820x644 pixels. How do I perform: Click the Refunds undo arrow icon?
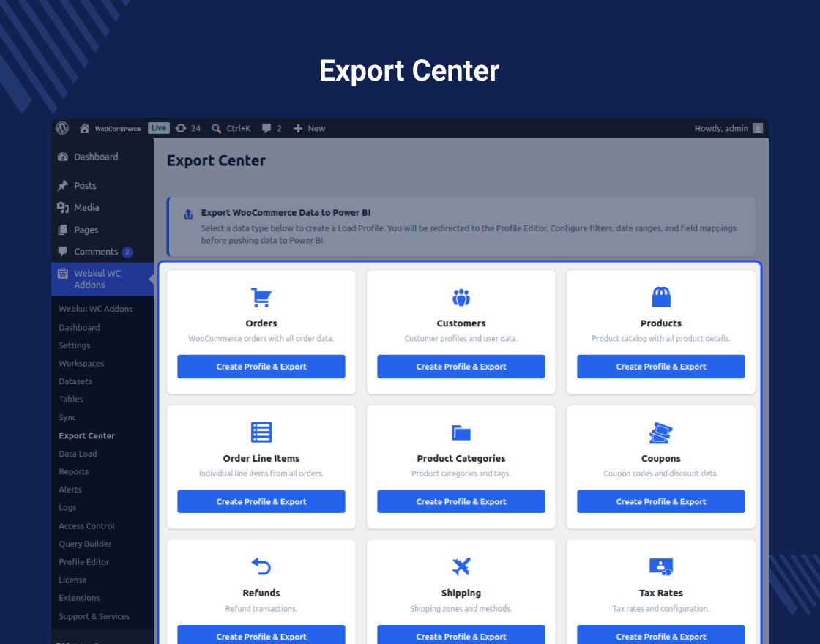(261, 566)
